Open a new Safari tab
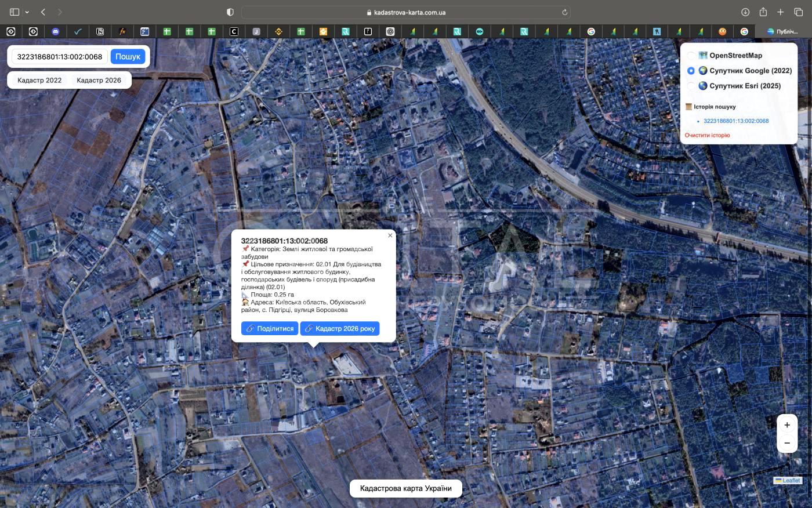Image resolution: width=812 pixels, height=508 pixels. (x=781, y=12)
